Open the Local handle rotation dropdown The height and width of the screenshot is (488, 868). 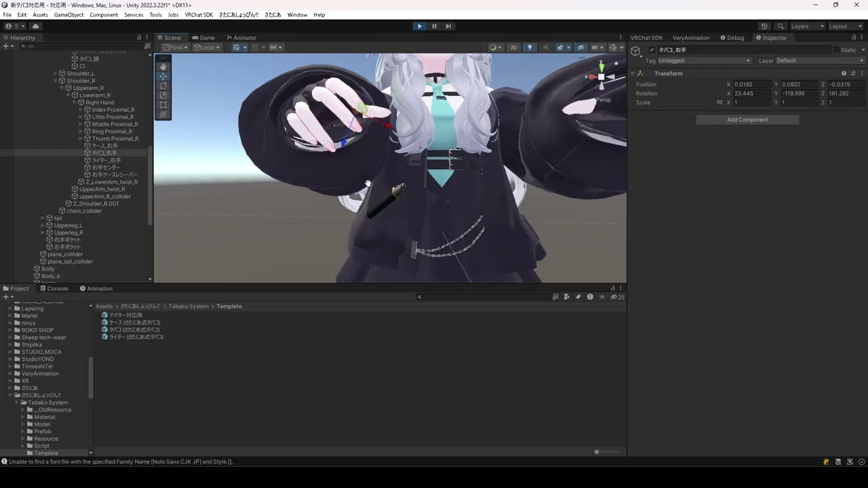(207, 47)
